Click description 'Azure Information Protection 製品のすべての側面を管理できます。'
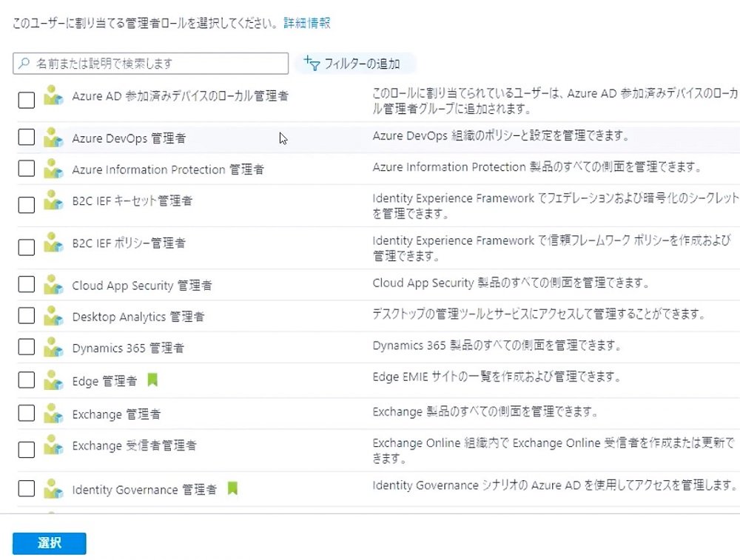The width and height of the screenshot is (740, 560). [x=537, y=167]
